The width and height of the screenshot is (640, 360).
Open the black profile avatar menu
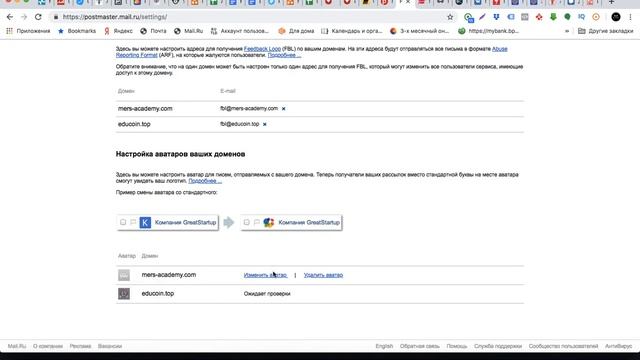click(x=616, y=17)
